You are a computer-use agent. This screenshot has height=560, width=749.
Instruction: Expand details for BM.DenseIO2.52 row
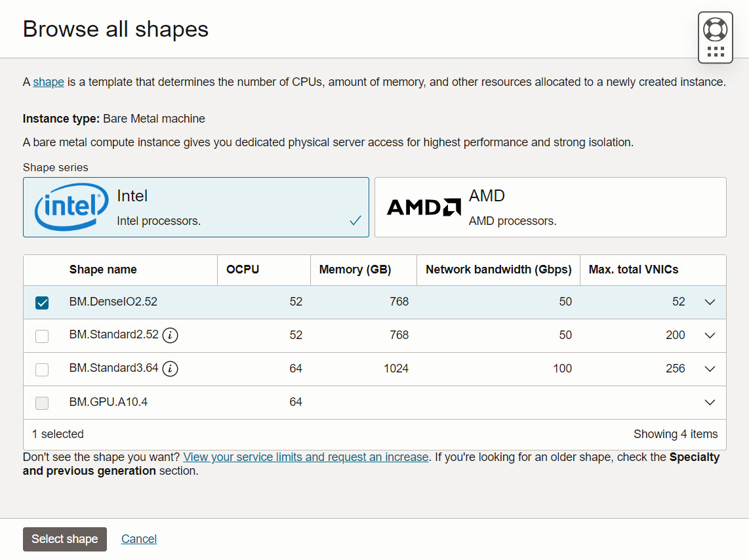click(709, 302)
